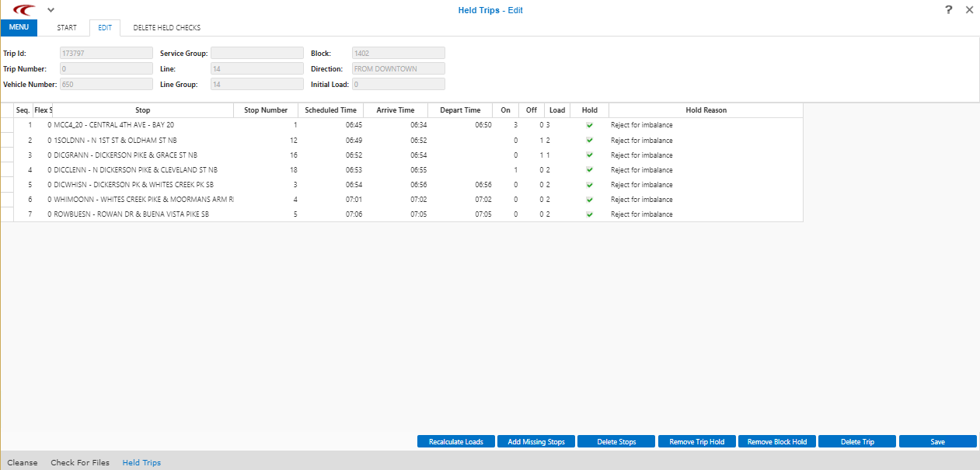Click the Add Missing Stops button

pos(536,442)
